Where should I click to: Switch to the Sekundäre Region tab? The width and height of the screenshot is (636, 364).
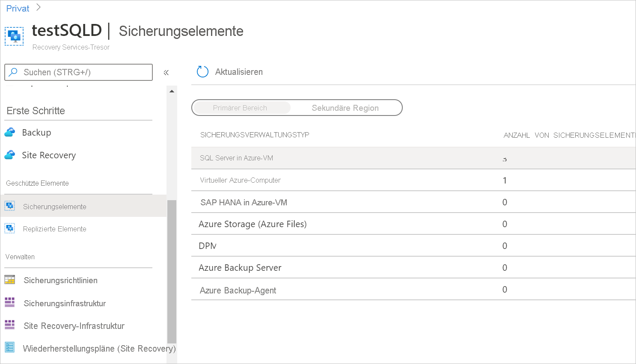(x=345, y=108)
